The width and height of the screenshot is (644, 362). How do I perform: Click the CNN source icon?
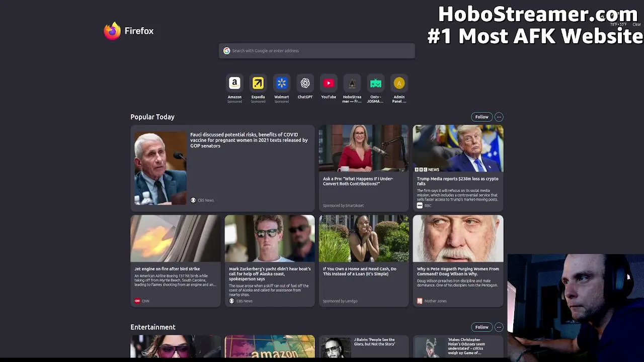click(x=137, y=301)
